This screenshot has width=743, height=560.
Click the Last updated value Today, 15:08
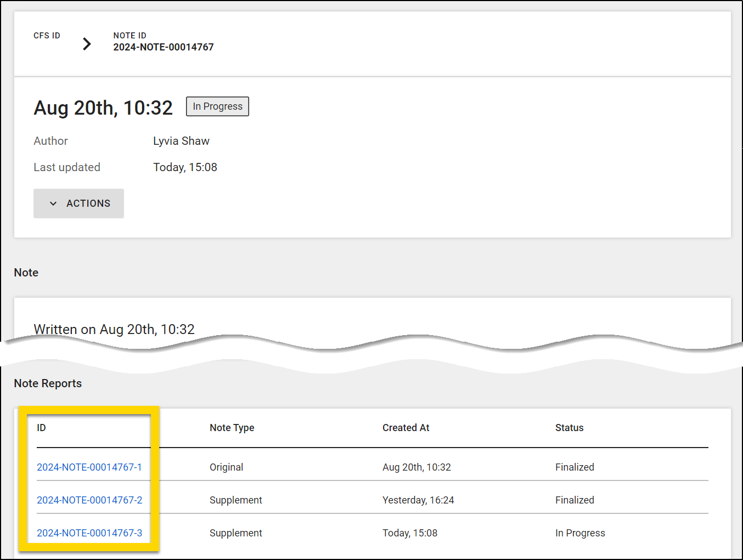[185, 167]
